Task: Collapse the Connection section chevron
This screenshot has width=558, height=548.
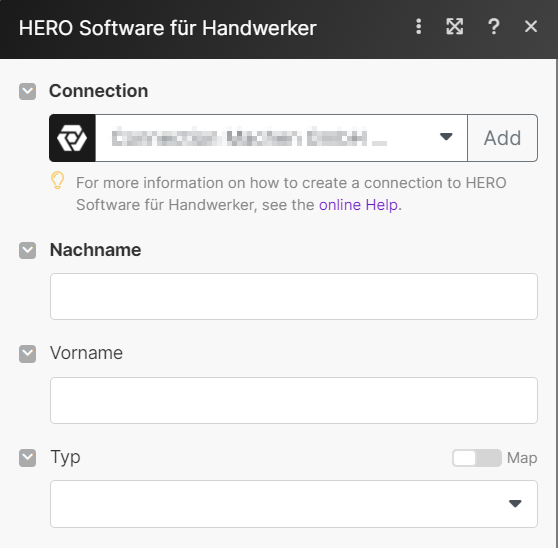Action: (x=27, y=91)
